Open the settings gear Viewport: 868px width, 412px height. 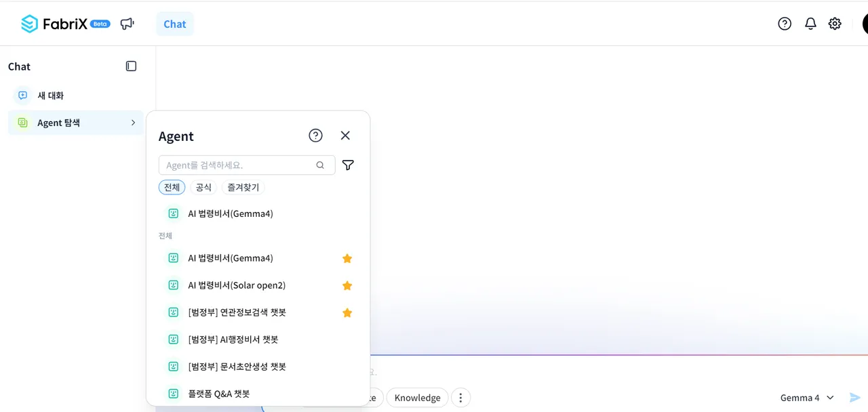pos(835,24)
